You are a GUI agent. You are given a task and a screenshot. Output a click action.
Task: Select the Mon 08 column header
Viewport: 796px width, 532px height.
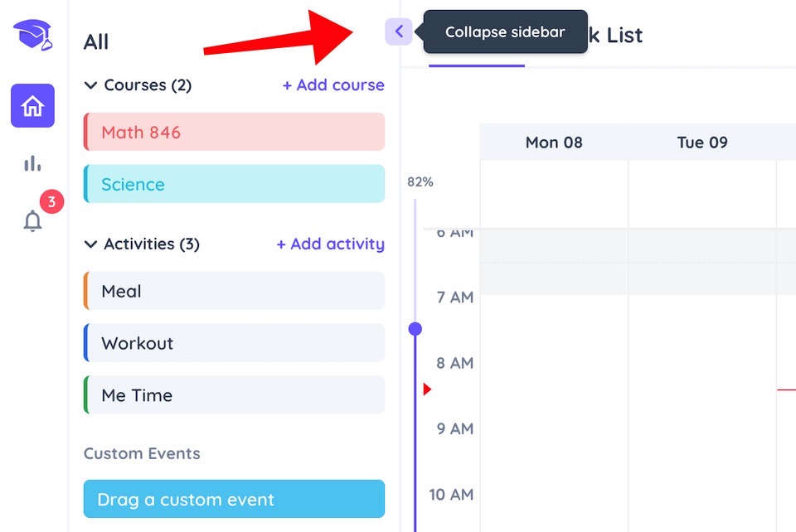(x=554, y=142)
